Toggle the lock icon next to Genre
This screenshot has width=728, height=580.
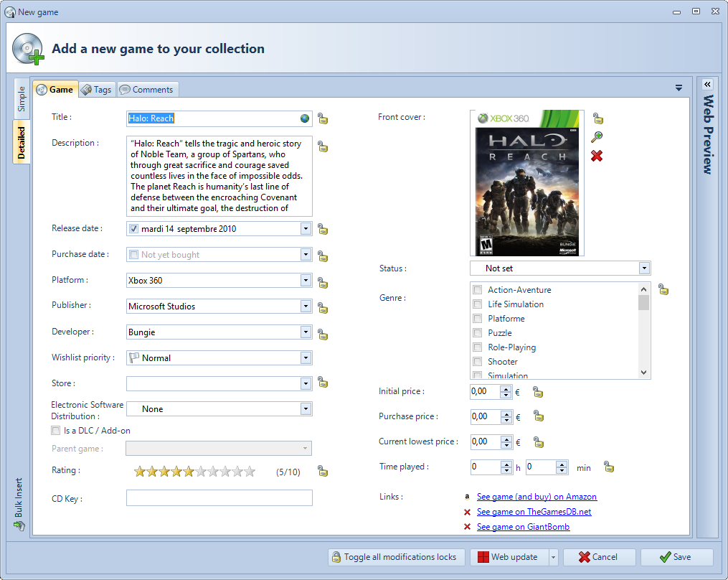[663, 290]
